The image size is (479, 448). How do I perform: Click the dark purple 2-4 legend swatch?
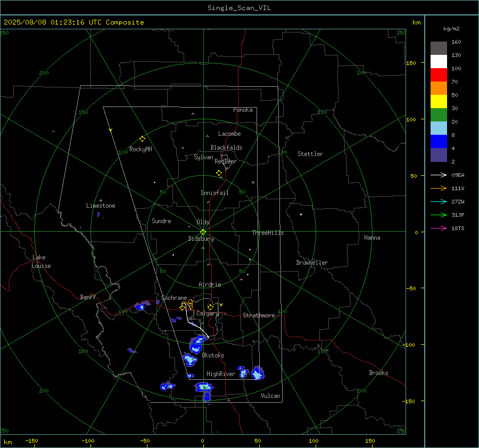(x=439, y=154)
